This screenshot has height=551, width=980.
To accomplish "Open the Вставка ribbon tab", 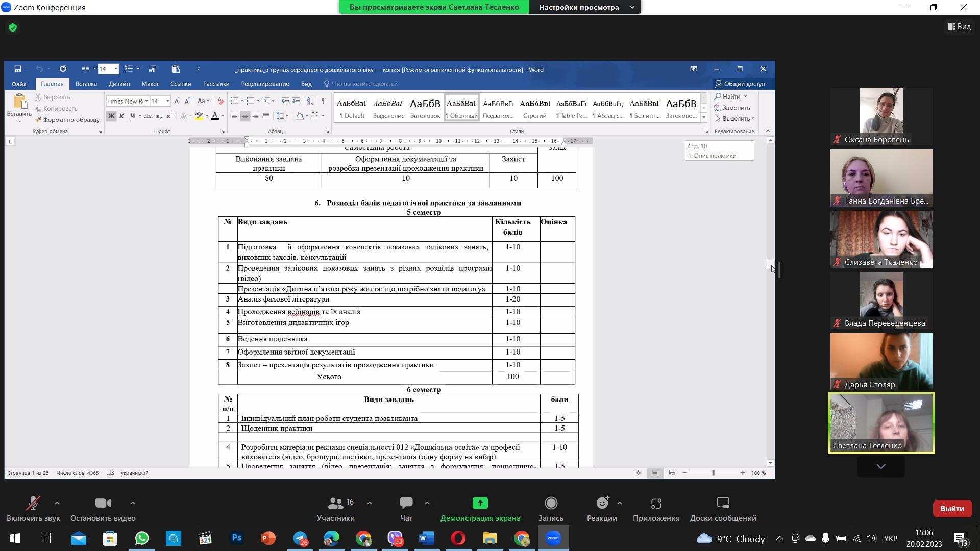I will (x=86, y=84).
